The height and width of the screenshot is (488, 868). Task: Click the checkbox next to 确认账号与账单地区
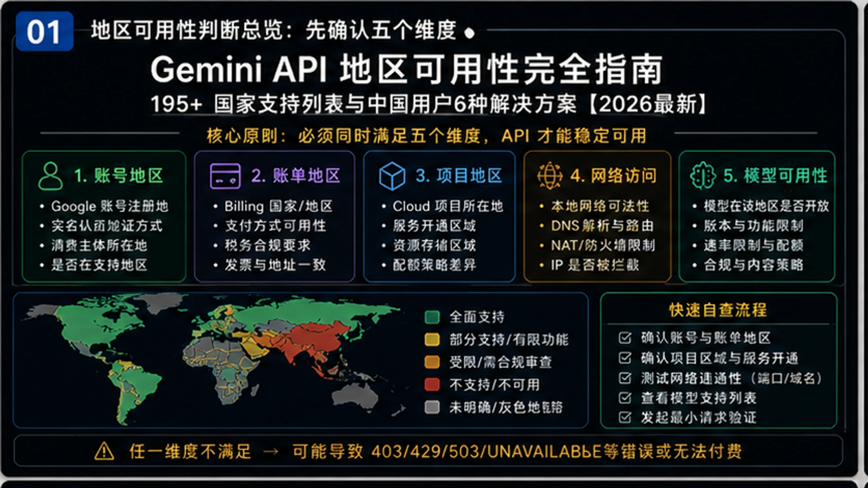coord(625,338)
